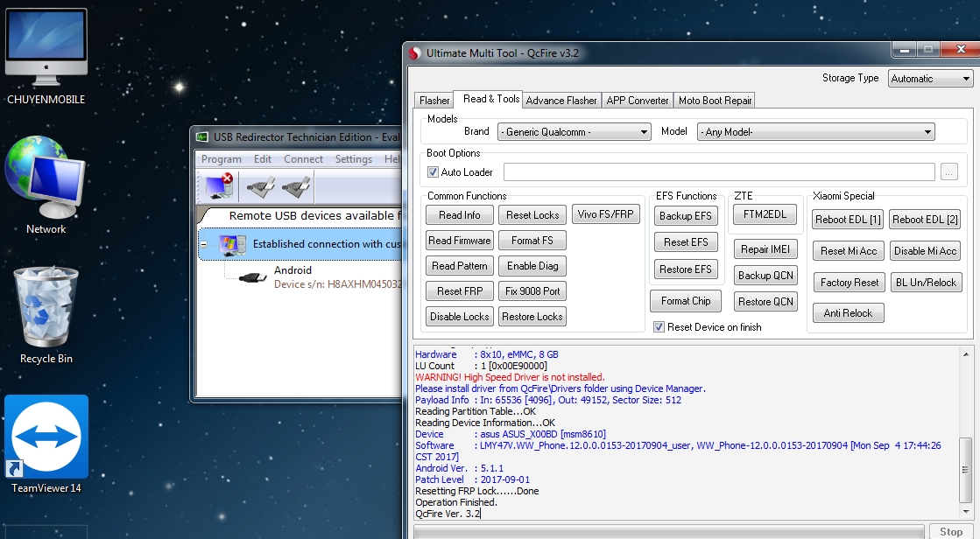Open the Brand dropdown Generic Qualcomm
This screenshot has width=980, height=539.
[575, 132]
